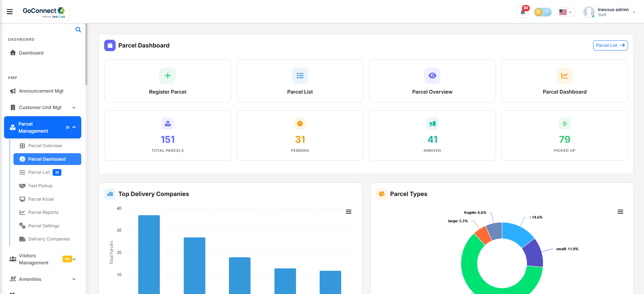Viewport: 644px width, 294px height.
Task: Click the 31 badge beside Parcel List
Action: 57,172
